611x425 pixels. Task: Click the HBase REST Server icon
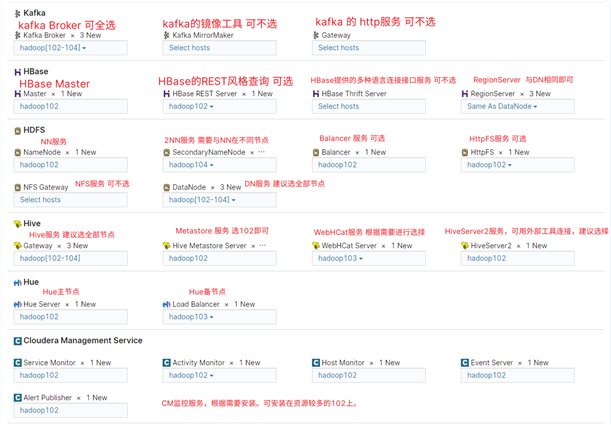coord(166,94)
